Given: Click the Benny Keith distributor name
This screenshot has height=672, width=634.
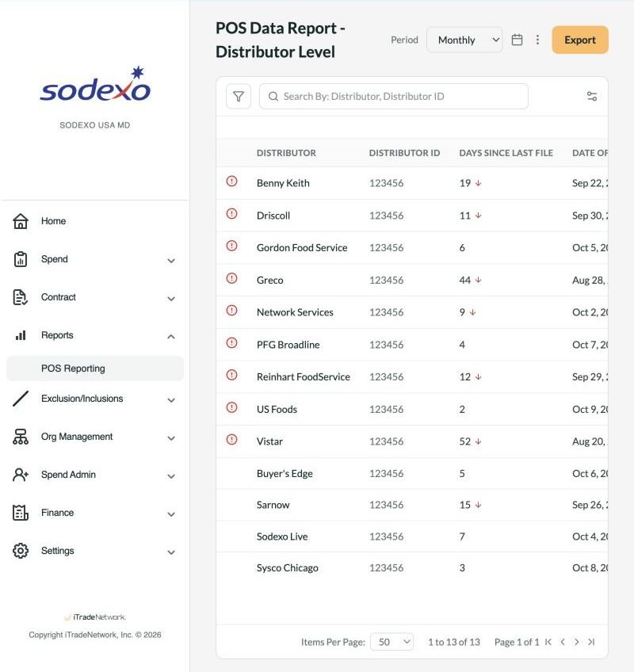Looking at the screenshot, I should (283, 183).
